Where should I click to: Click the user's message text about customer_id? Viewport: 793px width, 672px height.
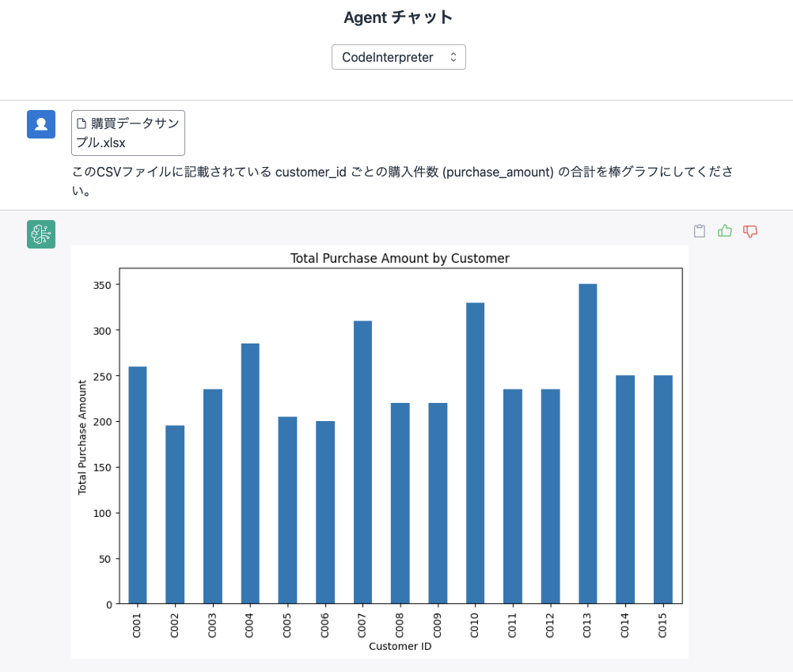tap(403, 181)
